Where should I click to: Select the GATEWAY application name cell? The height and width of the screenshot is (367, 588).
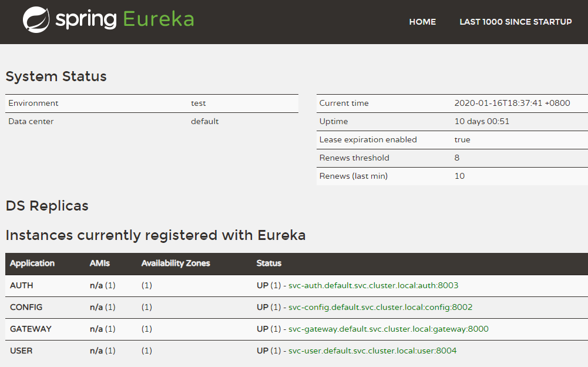point(31,329)
